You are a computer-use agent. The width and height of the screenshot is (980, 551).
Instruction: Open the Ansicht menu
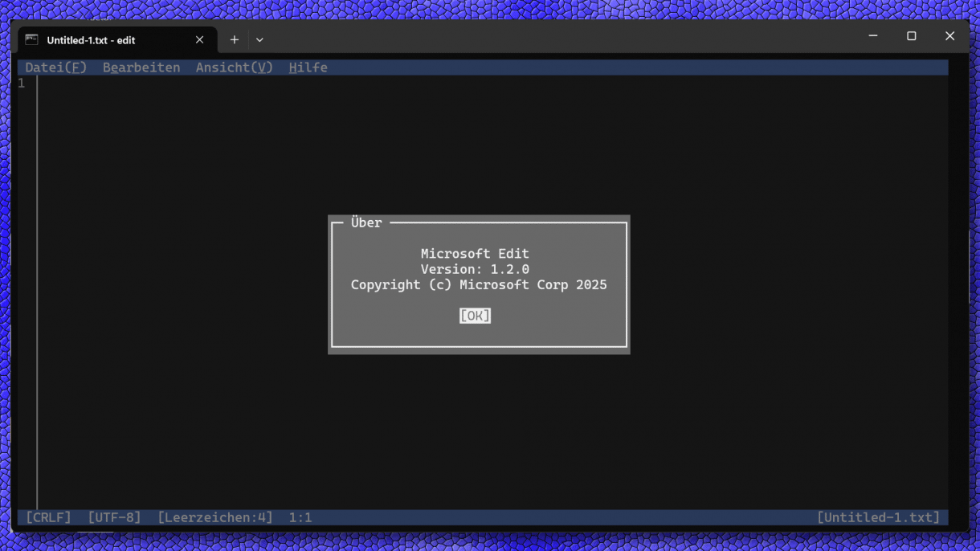coord(233,67)
